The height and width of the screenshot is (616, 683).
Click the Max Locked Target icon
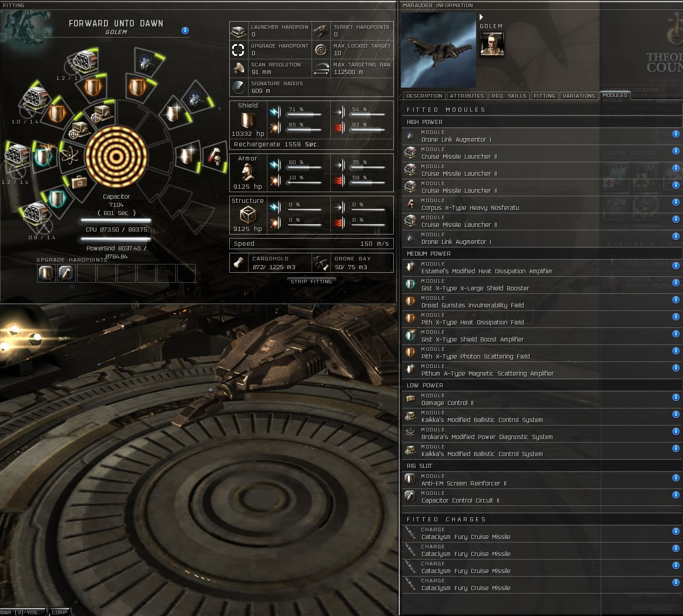pos(321,49)
